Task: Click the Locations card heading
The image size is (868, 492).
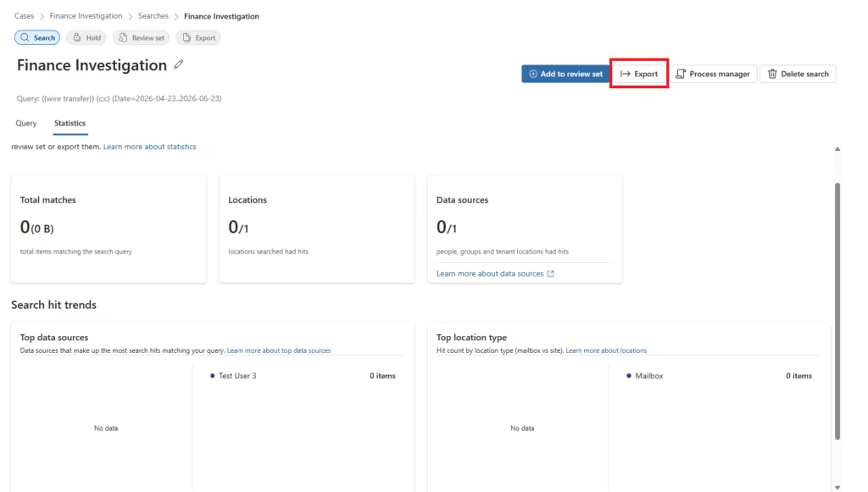Action: coord(248,200)
